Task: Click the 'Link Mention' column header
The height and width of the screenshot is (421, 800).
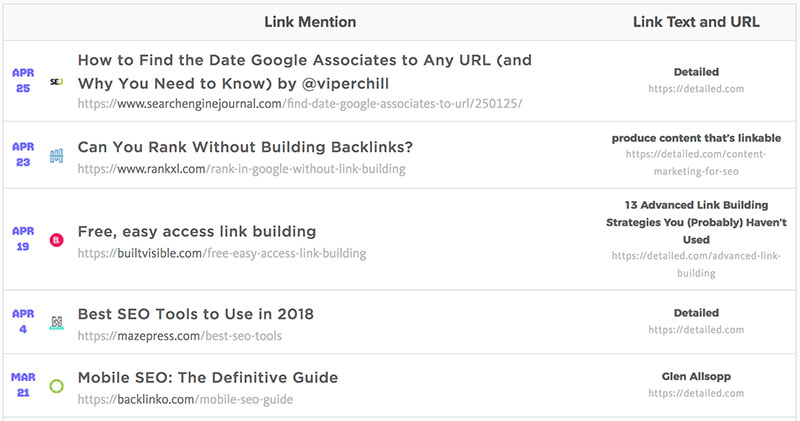Action: tap(310, 22)
